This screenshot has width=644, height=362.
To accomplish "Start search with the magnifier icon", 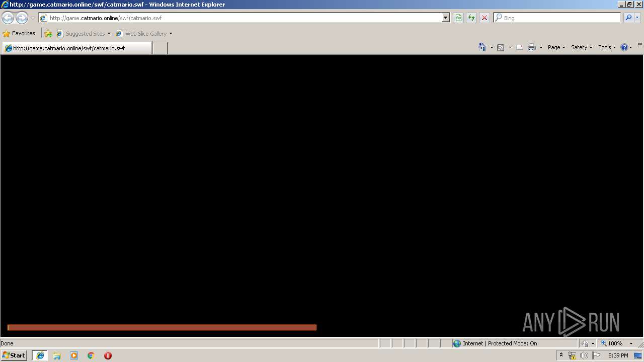I will point(628,18).
